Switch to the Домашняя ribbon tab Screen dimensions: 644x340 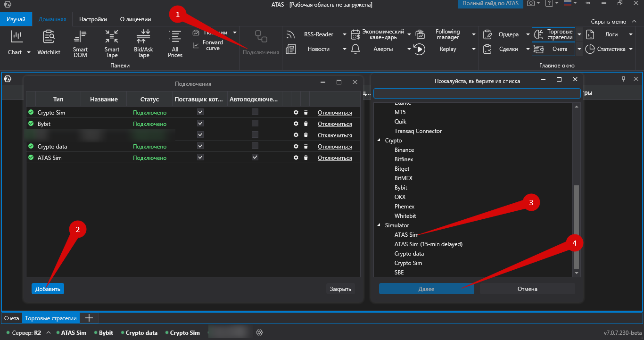tap(52, 19)
